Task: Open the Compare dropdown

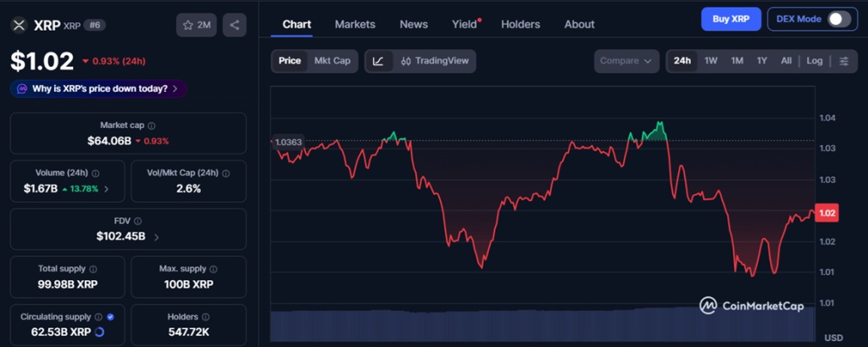Action: pos(626,61)
